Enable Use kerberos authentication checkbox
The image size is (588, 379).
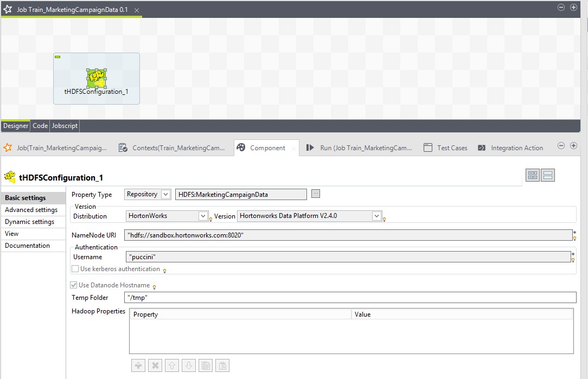point(75,269)
